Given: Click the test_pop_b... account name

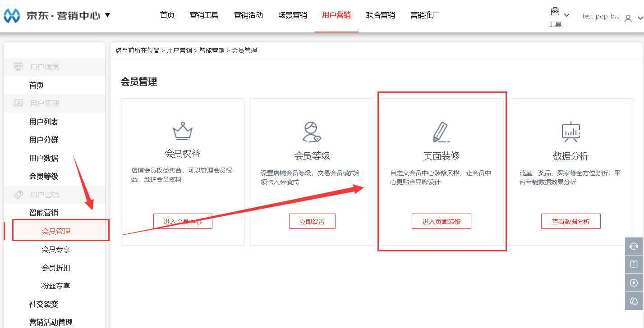Looking at the screenshot, I should (x=601, y=16).
